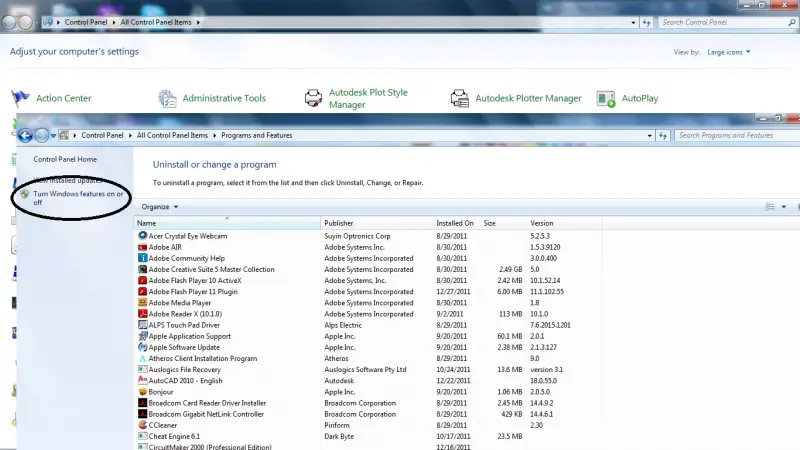The height and width of the screenshot is (450, 800).
Task: Click View installed updates link
Action: (68, 180)
